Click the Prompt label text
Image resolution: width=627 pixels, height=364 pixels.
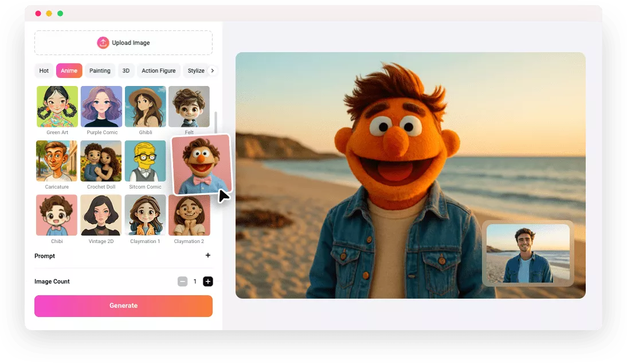coord(44,256)
